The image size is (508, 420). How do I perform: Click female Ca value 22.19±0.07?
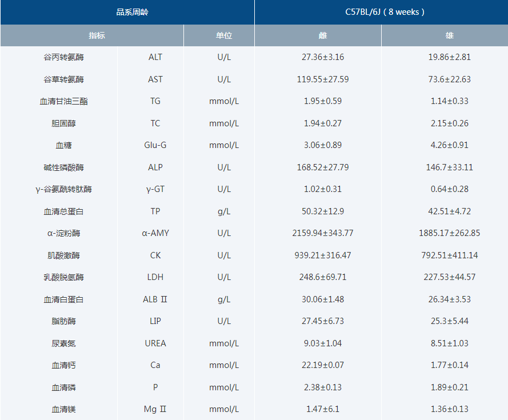point(323,365)
